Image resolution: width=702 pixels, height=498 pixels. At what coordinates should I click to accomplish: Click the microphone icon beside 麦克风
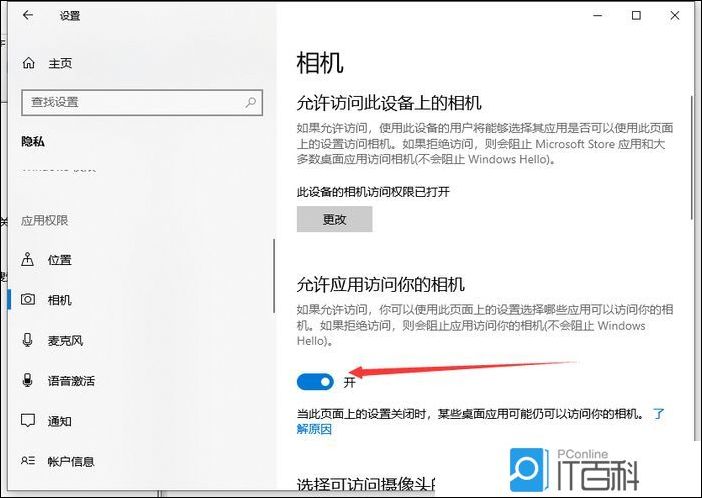click(27, 340)
